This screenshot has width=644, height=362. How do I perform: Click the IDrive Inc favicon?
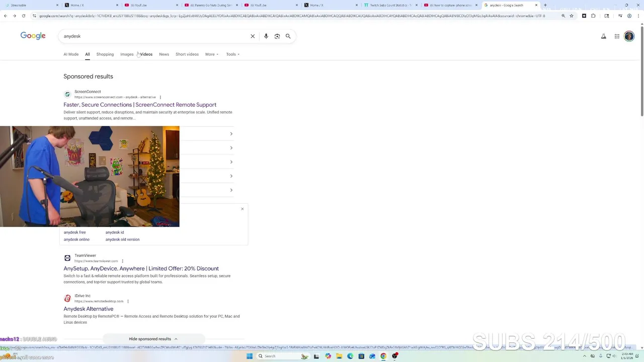click(67, 298)
